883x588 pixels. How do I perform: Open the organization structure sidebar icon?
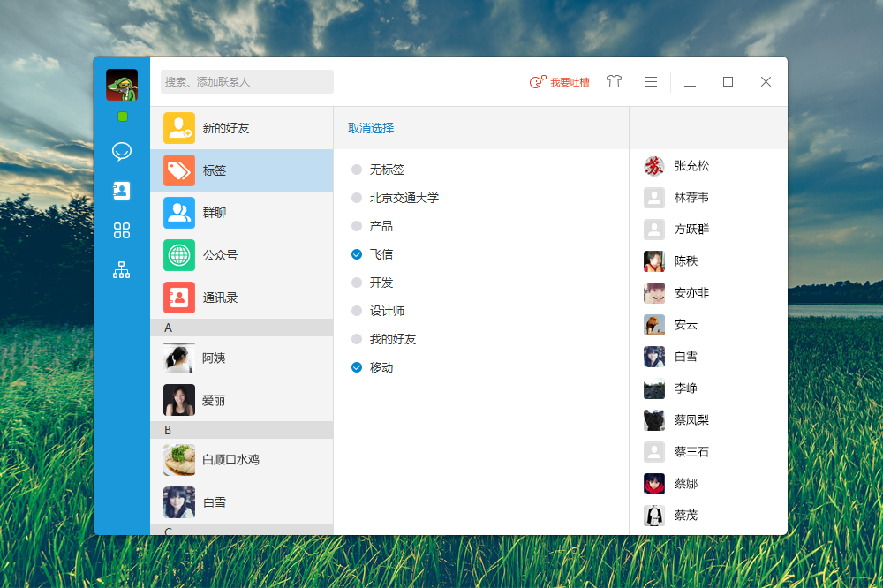(x=122, y=270)
